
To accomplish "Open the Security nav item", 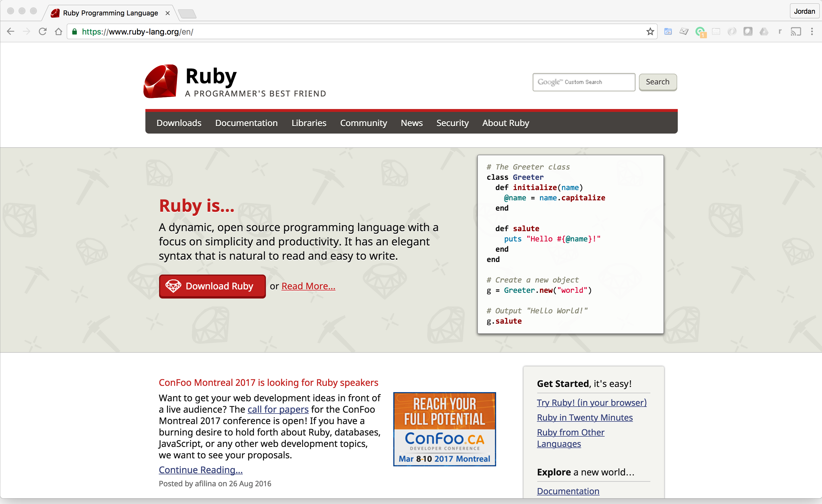I will tap(452, 123).
